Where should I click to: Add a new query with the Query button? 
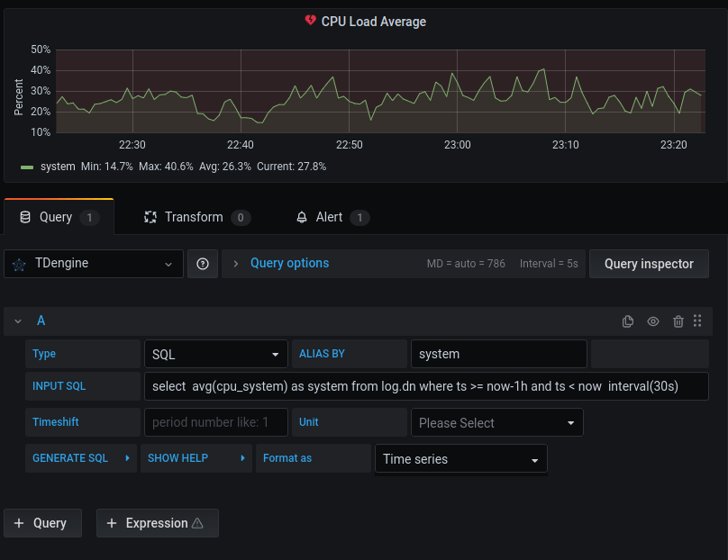point(42,523)
